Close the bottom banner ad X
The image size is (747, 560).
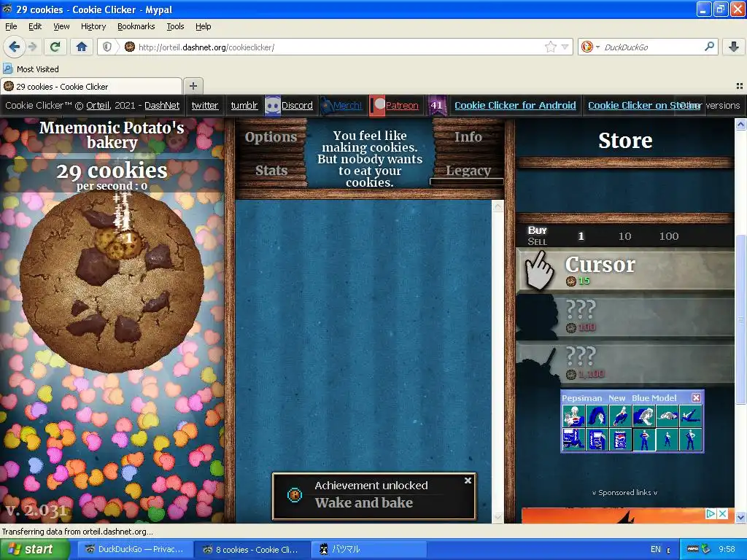click(x=722, y=513)
